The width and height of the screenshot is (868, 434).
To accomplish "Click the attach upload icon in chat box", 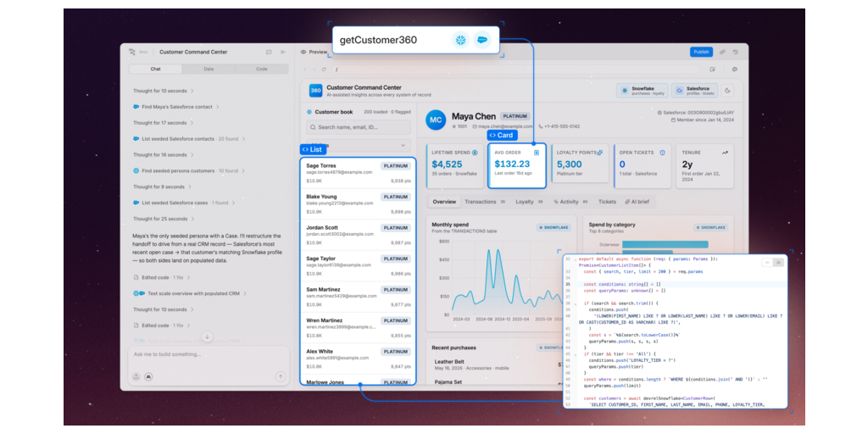I will (136, 377).
